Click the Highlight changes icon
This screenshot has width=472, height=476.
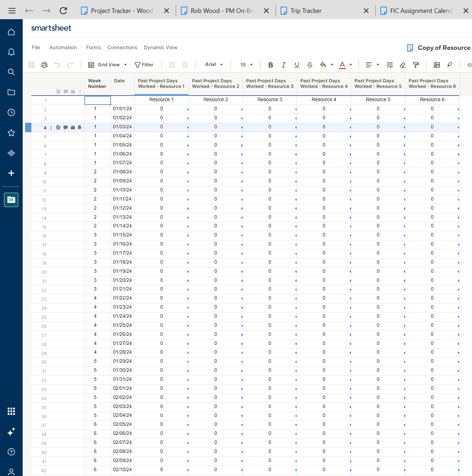[450, 65]
